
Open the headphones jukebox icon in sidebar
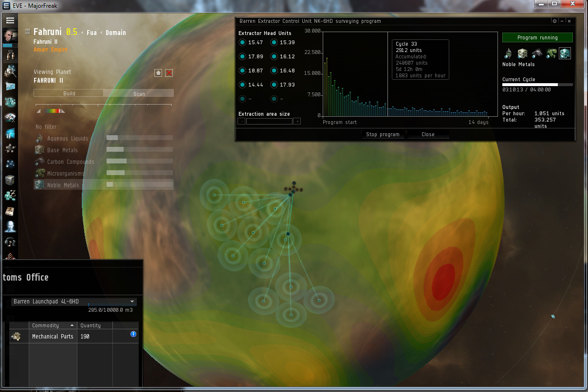pyautogui.click(x=10, y=242)
